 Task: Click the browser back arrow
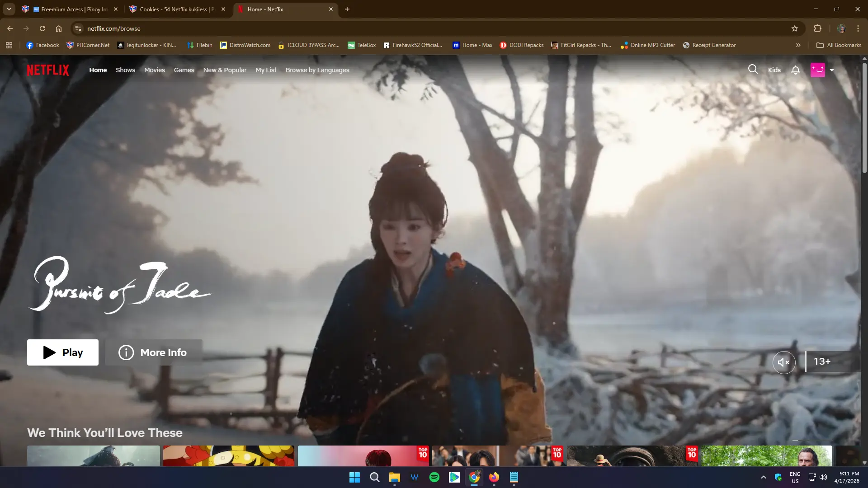point(10,28)
